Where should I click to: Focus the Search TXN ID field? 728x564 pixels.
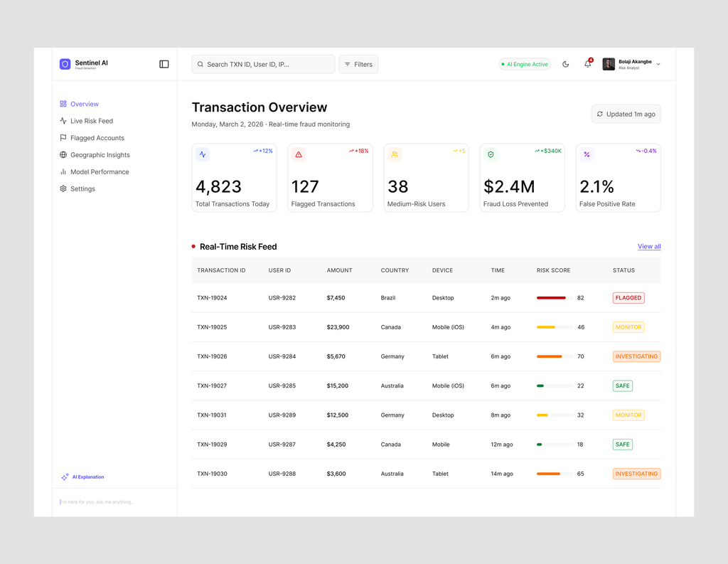(x=263, y=64)
